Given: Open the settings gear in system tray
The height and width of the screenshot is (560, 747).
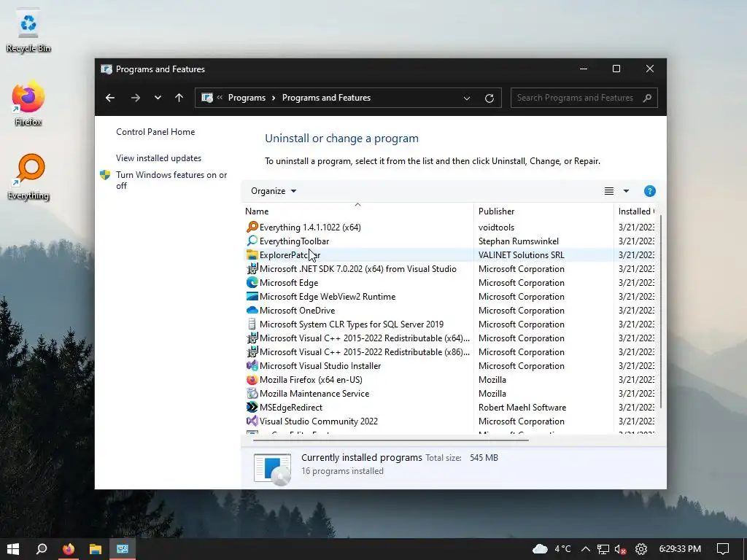Looking at the screenshot, I should click(641, 549).
